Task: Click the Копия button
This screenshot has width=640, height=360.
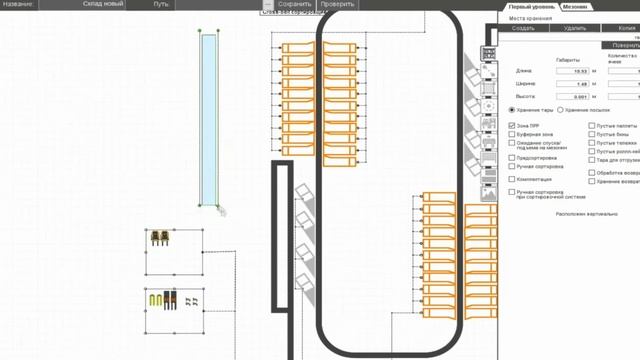Action: [621, 28]
